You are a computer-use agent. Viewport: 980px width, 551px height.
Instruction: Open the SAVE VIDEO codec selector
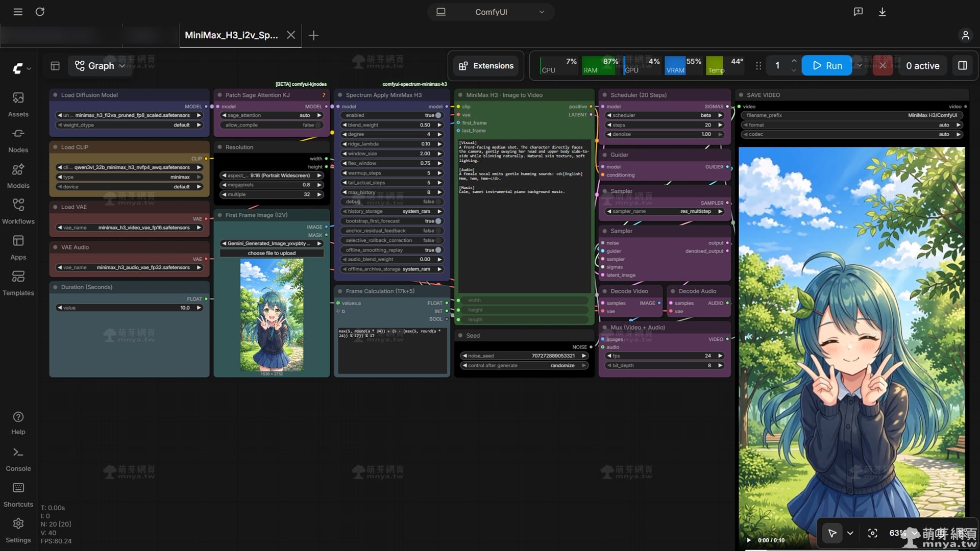[852, 134]
